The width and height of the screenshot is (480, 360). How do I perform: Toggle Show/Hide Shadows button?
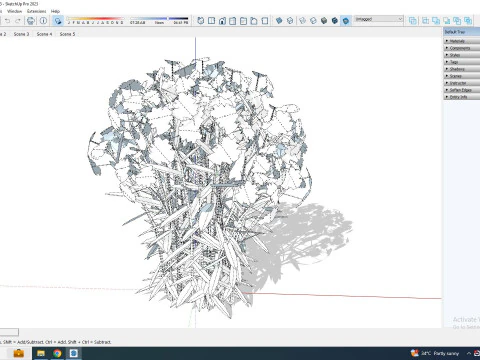point(58,21)
